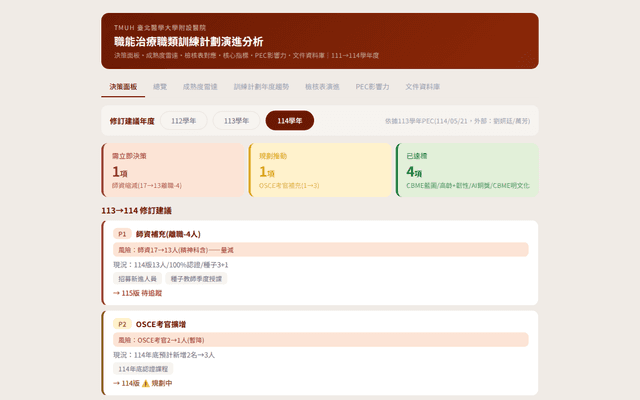Click the risk bar OSCE考官2→1人
The height and width of the screenshot is (400, 640).
[x=321, y=340]
